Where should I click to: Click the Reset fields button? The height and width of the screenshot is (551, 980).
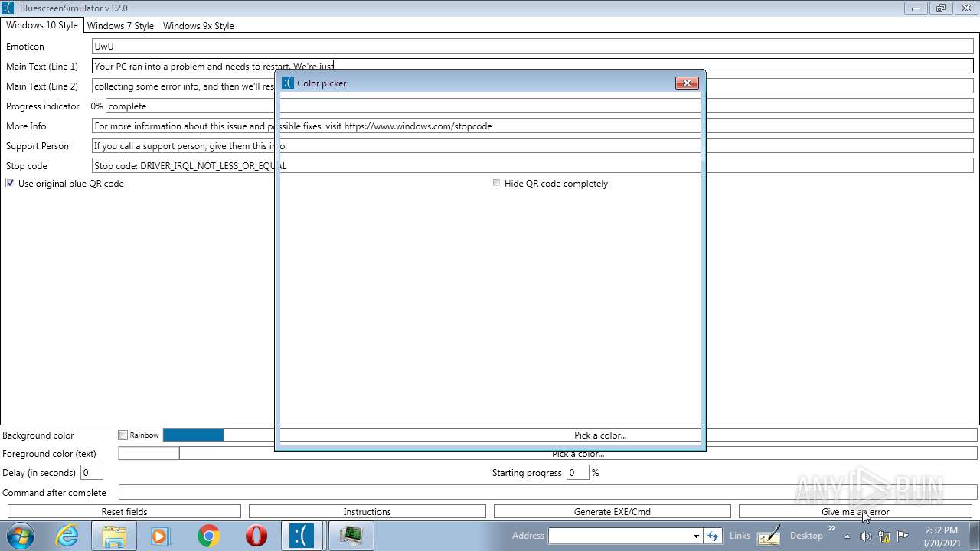point(124,511)
